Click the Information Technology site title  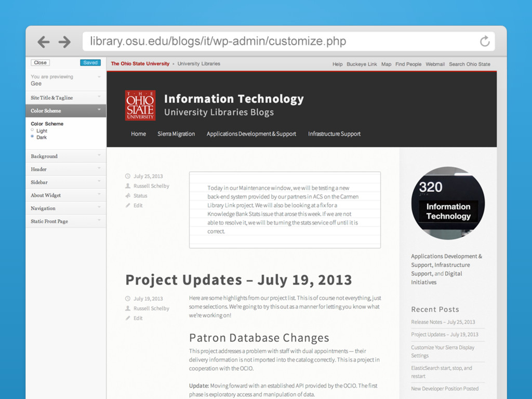[234, 99]
